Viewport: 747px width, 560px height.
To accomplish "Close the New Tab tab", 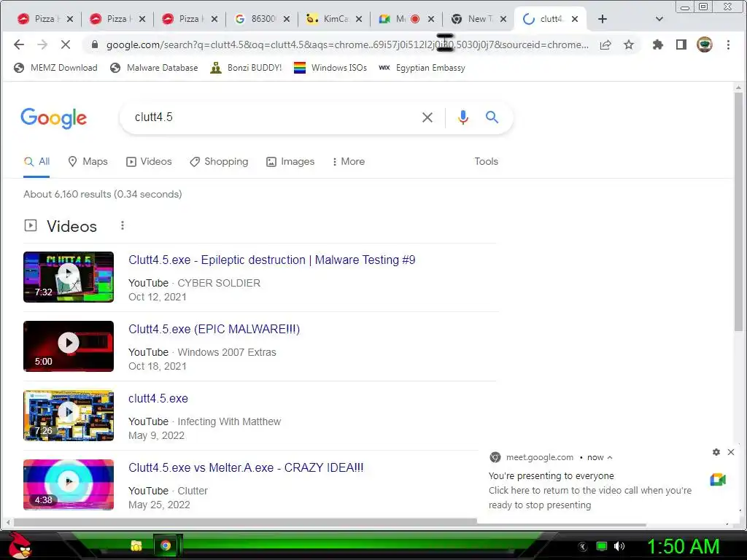I will point(503,19).
